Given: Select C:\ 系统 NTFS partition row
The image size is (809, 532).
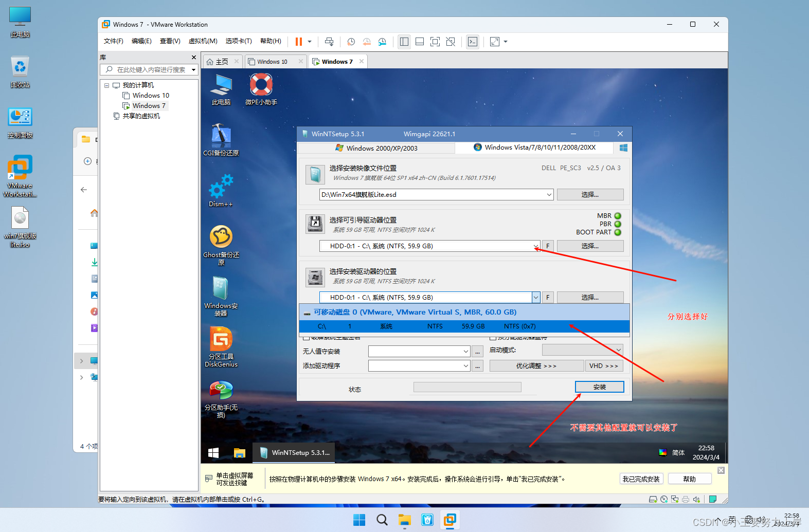Looking at the screenshot, I should [x=464, y=326].
